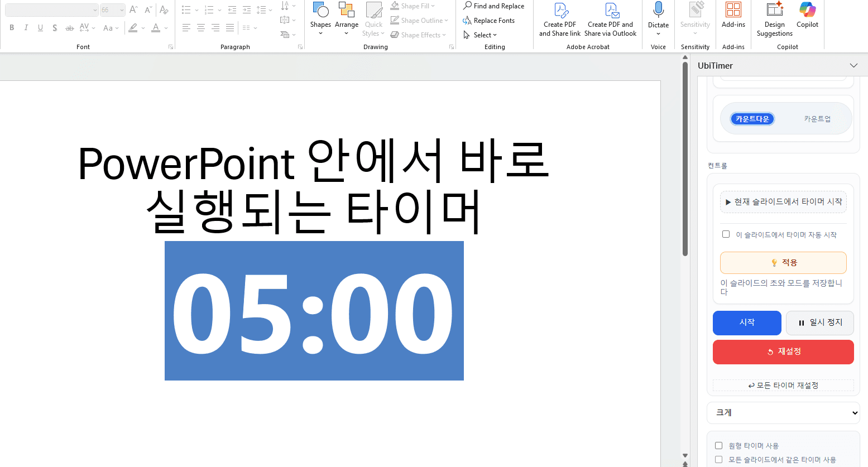
Task: Apply italic formatting to selected text
Action: click(26, 27)
